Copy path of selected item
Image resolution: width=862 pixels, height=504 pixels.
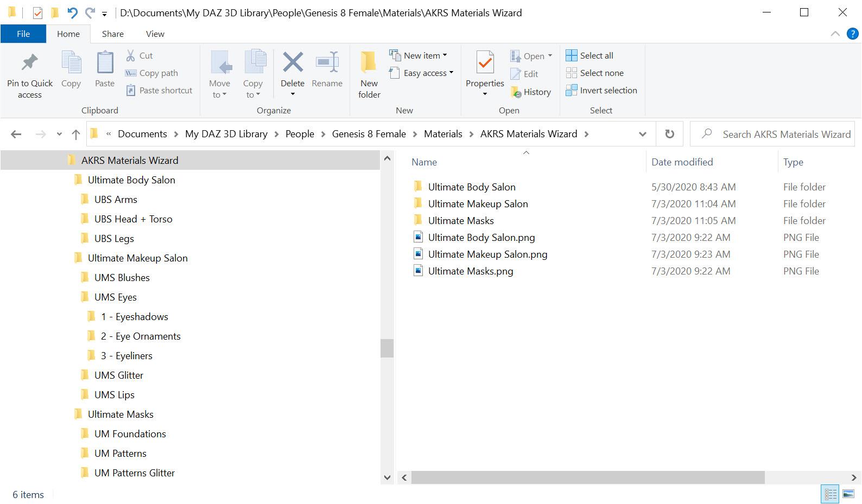pyautogui.click(x=152, y=73)
